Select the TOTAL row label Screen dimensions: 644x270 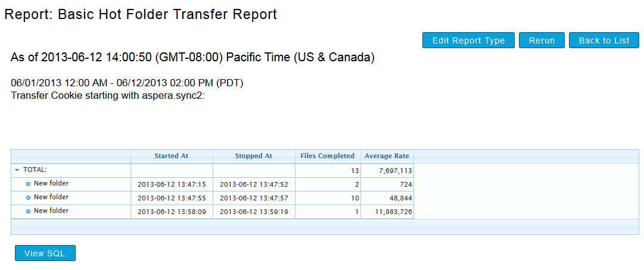coord(35,170)
